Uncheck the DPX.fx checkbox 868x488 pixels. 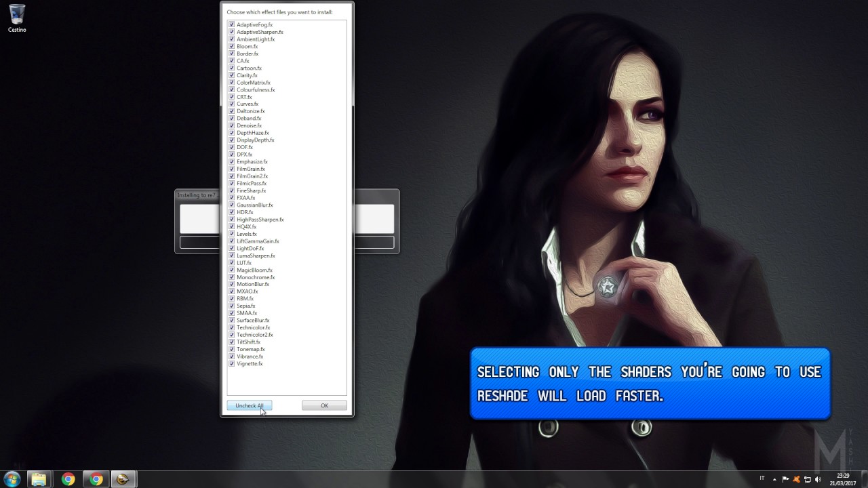(231, 155)
